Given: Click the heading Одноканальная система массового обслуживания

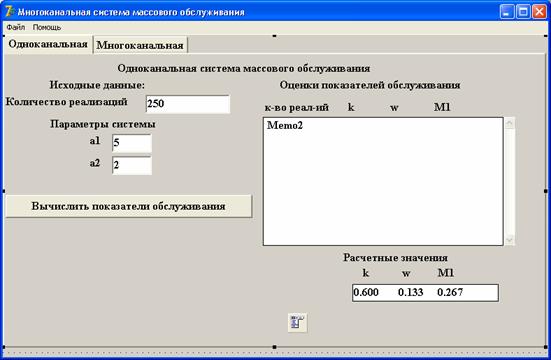Looking at the screenshot, I should tap(244, 68).
